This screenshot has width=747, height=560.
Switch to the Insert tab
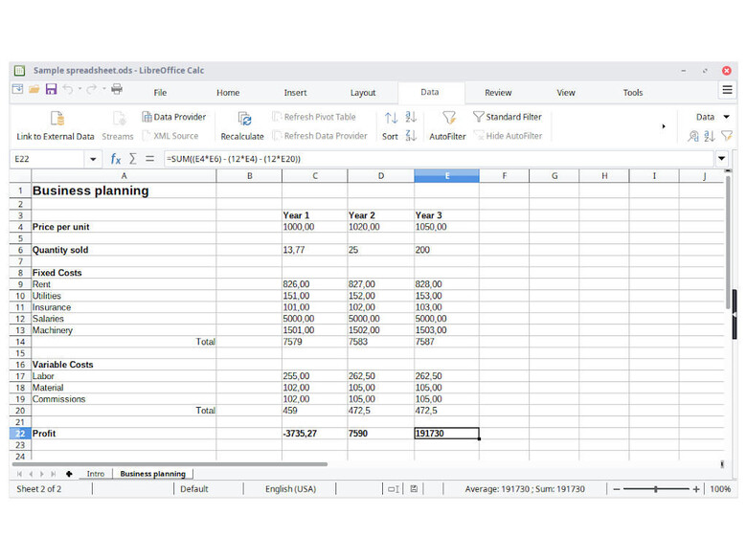pyautogui.click(x=295, y=93)
